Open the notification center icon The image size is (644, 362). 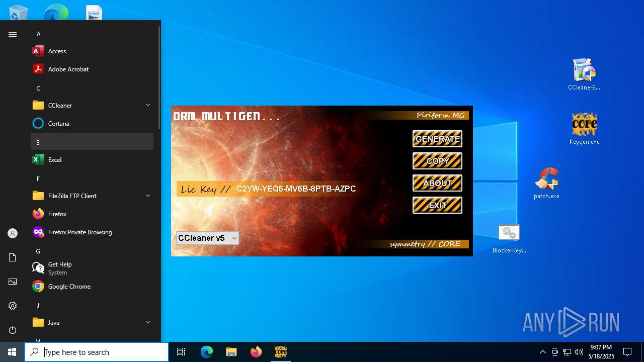[627, 352]
